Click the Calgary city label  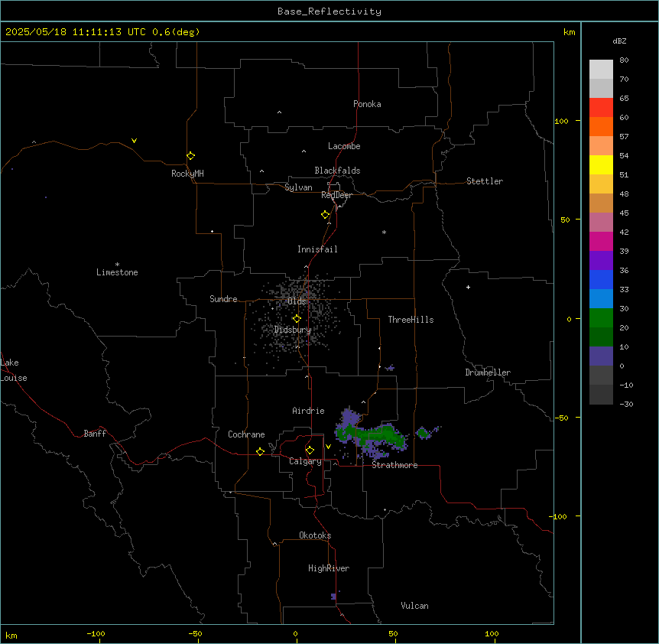(305, 461)
